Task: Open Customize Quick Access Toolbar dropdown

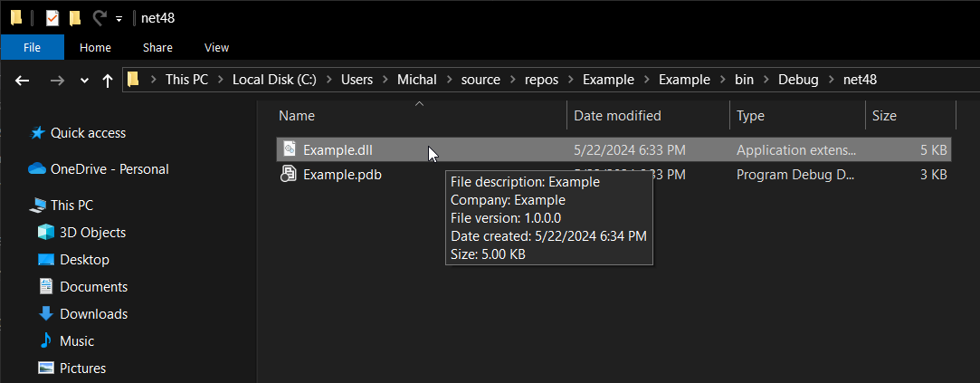Action: coord(119,18)
